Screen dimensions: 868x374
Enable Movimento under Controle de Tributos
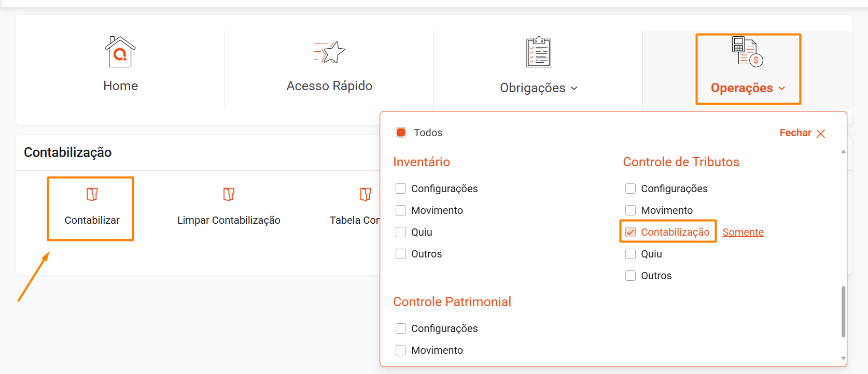pyautogui.click(x=631, y=210)
